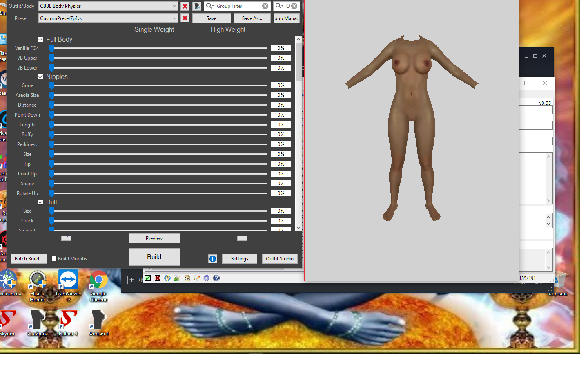Image resolution: width=588 pixels, height=368 pixels.
Task: Clear the Group Filter search field
Action: pos(265,6)
